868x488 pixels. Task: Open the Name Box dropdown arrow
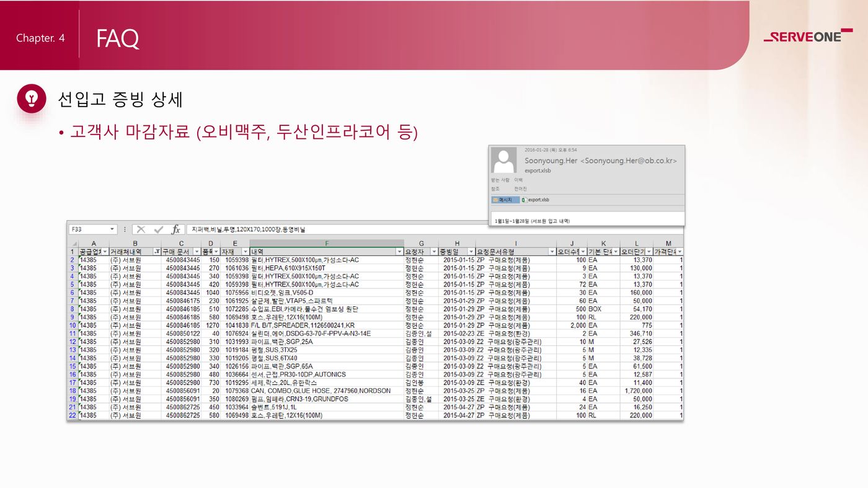click(112, 229)
